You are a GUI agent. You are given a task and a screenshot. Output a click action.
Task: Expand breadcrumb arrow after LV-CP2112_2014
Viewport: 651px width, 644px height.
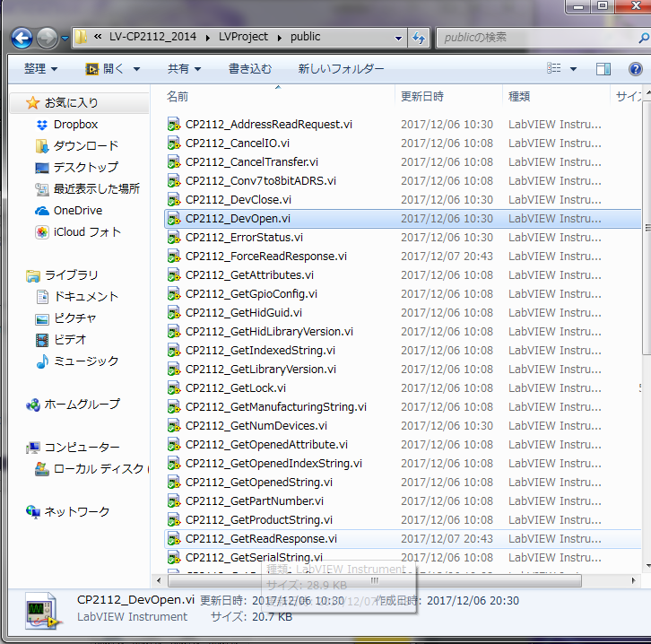point(208,38)
